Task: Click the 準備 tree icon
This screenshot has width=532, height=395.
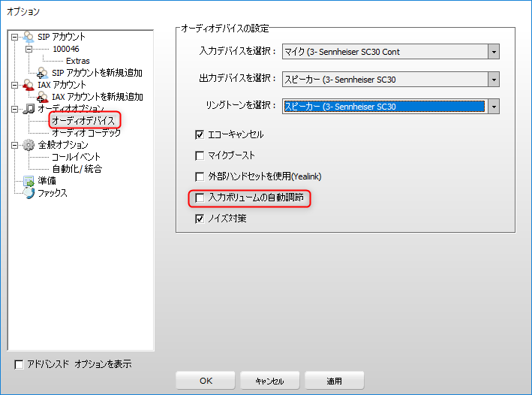Action: [x=29, y=181]
